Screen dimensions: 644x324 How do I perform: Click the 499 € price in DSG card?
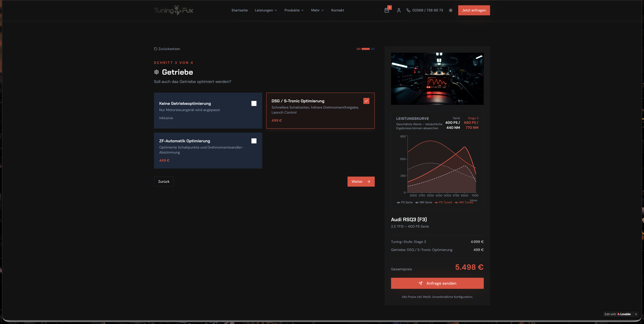pos(276,120)
